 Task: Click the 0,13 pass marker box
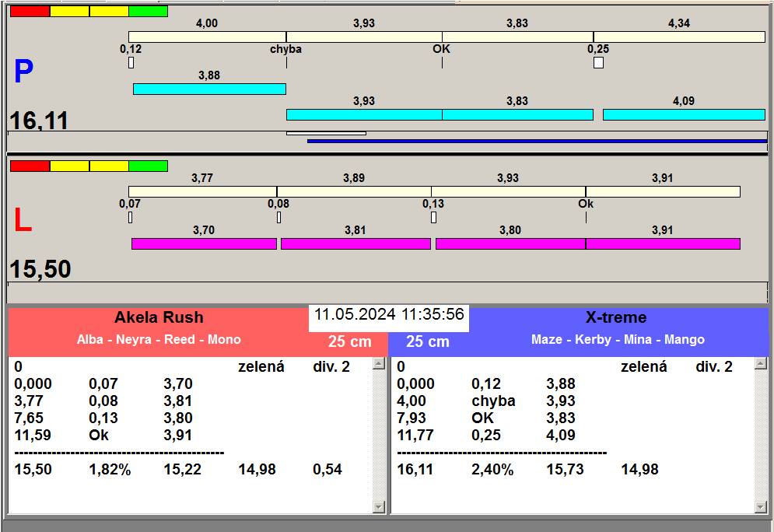coord(433,217)
